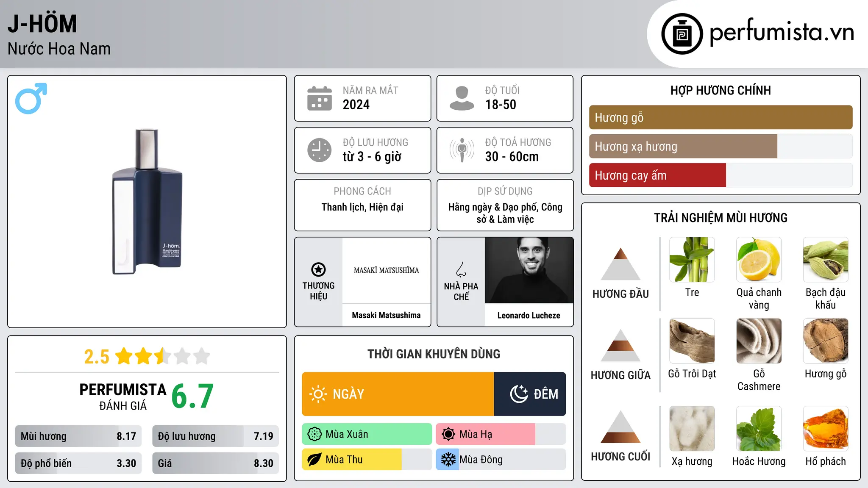Open the Bạch đậu khấu cardamom image
868x488 pixels.
tap(826, 260)
